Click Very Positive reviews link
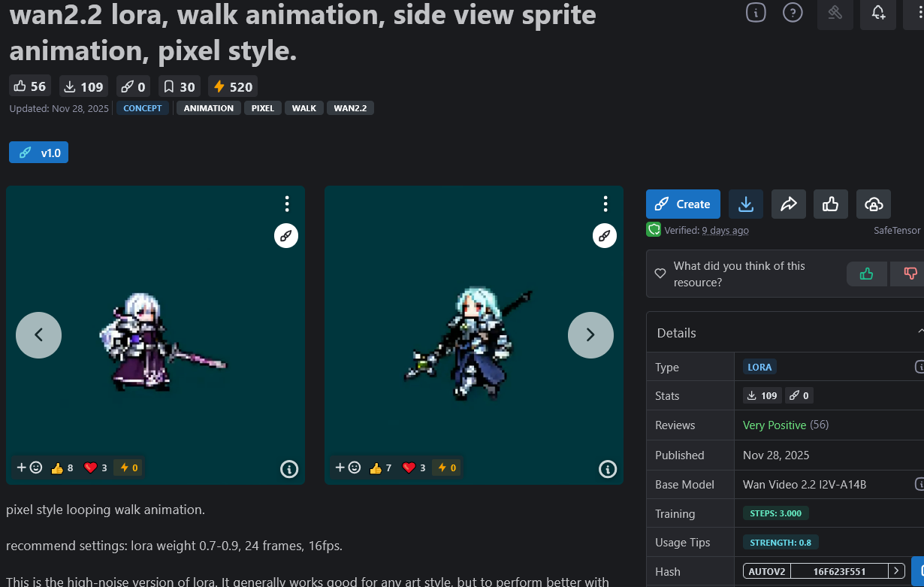924x587 pixels. click(x=775, y=425)
